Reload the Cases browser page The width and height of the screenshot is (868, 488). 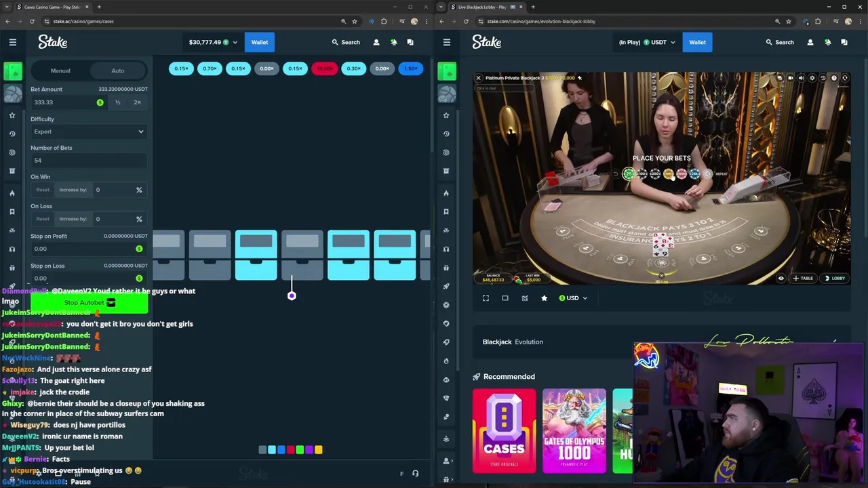coord(32,21)
